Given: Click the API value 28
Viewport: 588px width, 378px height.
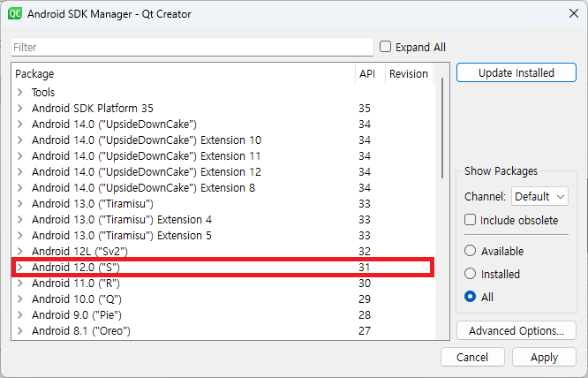Looking at the screenshot, I should click(364, 314).
